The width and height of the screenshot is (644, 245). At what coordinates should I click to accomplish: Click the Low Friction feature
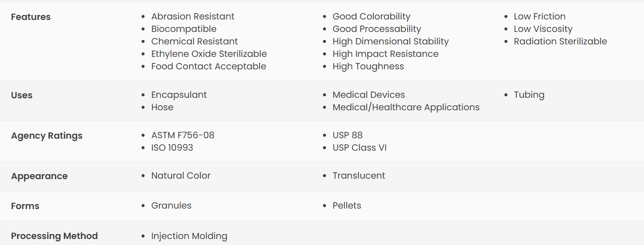click(x=539, y=16)
